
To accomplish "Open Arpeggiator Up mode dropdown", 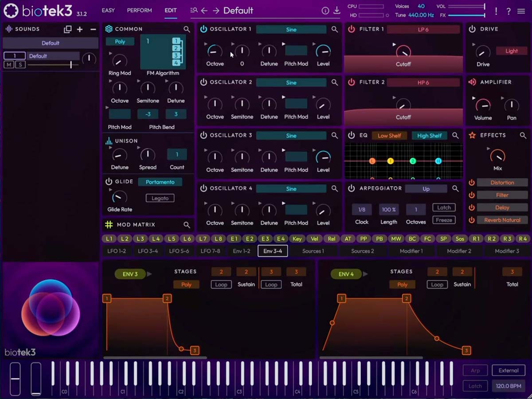I will pos(426,189).
